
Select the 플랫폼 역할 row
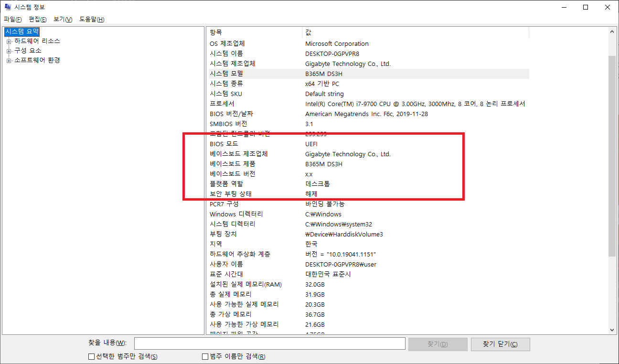pyautogui.click(x=368, y=184)
